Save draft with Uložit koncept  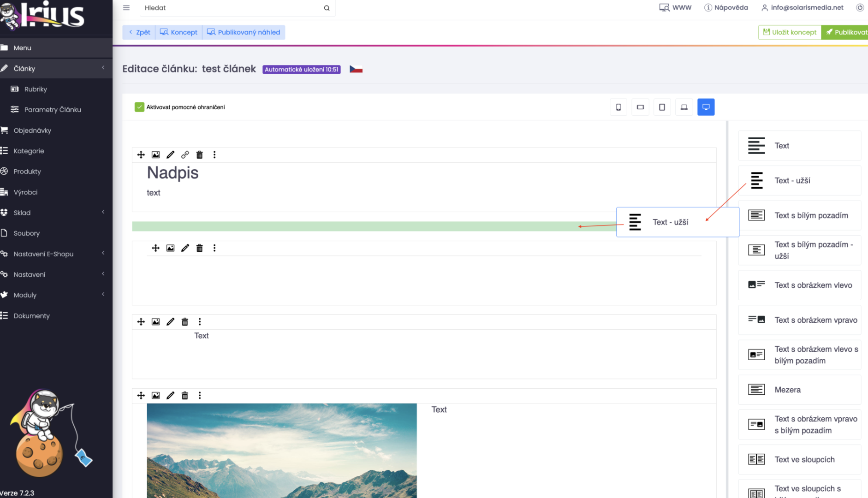click(x=790, y=32)
